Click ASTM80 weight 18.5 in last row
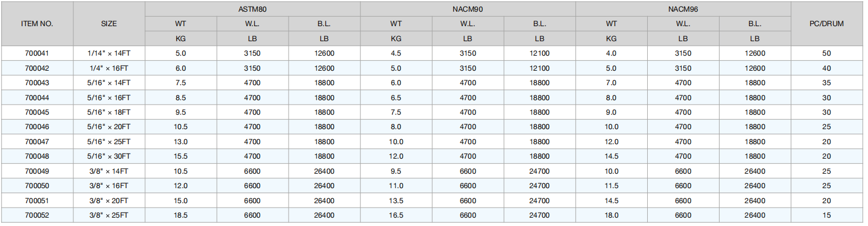 tap(181, 215)
